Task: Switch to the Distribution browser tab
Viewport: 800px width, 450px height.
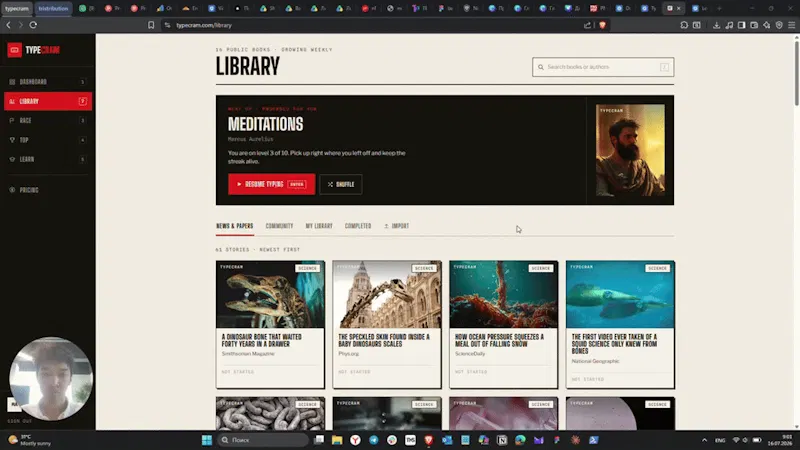Action: tap(53, 8)
